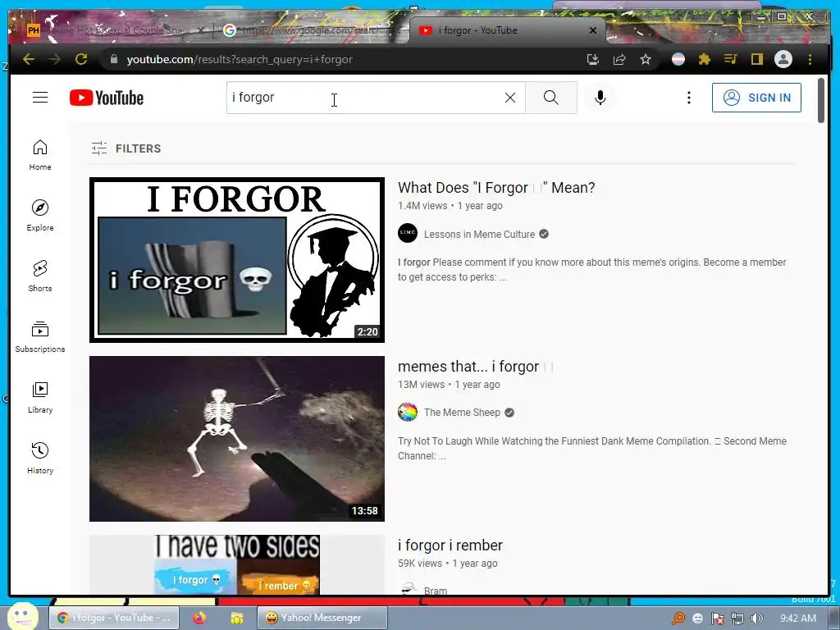
Task: Click the '59K views • 1 year ago' text
Action: tap(448, 564)
